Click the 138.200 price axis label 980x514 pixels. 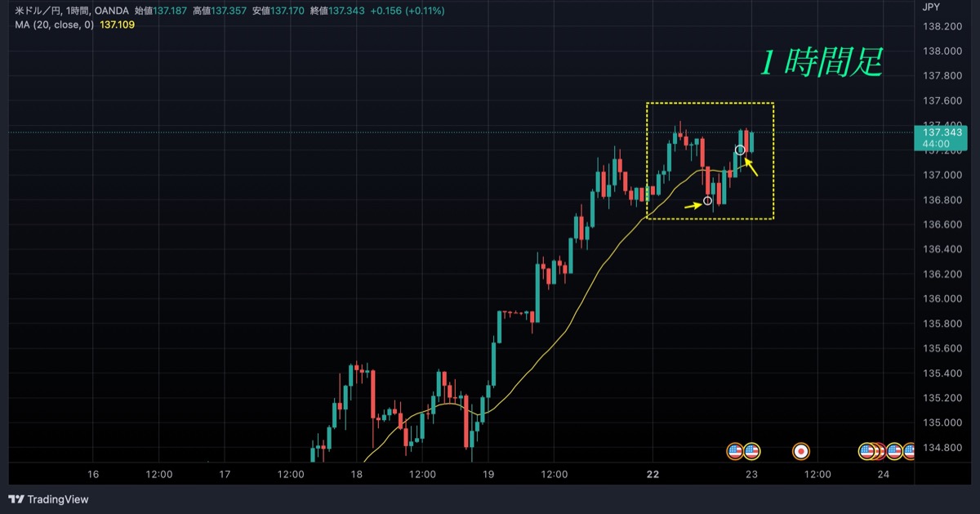click(x=941, y=26)
